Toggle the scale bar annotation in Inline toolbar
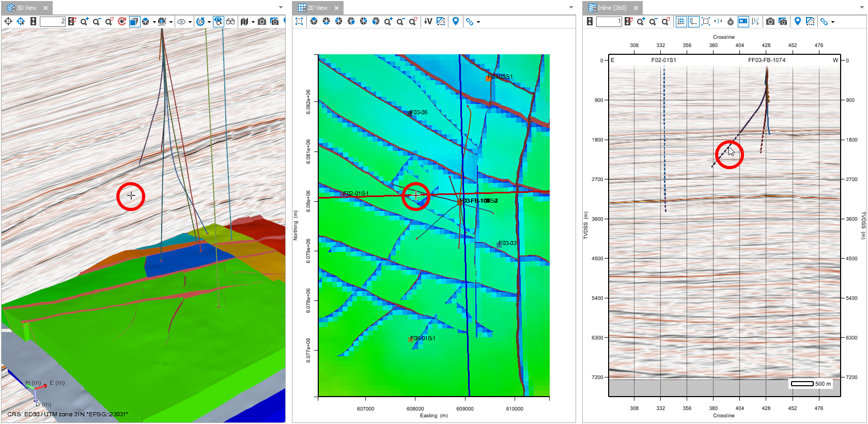This screenshot has height=424, width=868. pos(743,22)
